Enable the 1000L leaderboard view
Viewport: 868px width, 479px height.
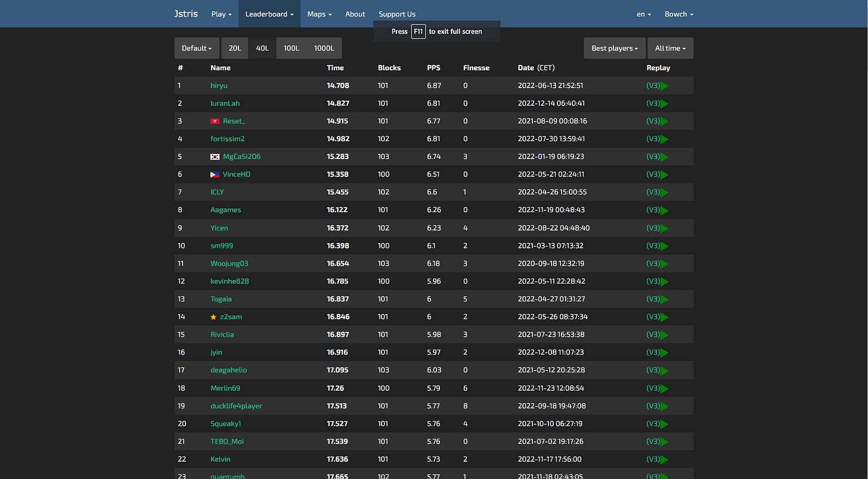pyautogui.click(x=324, y=48)
